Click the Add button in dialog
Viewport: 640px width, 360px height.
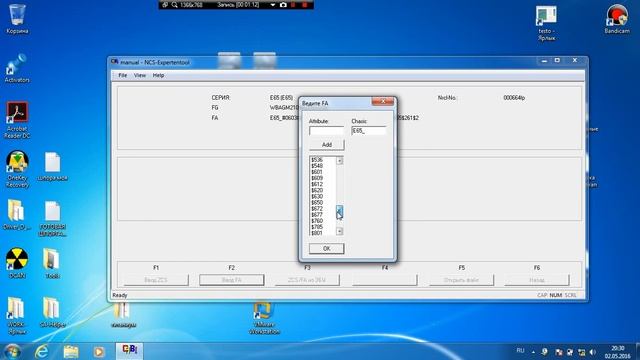pyautogui.click(x=327, y=145)
